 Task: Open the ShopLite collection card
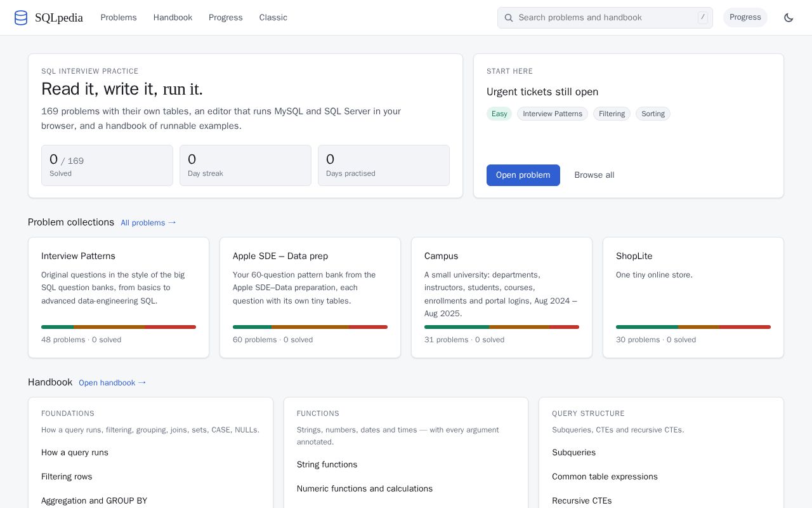pyautogui.click(x=693, y=298)
